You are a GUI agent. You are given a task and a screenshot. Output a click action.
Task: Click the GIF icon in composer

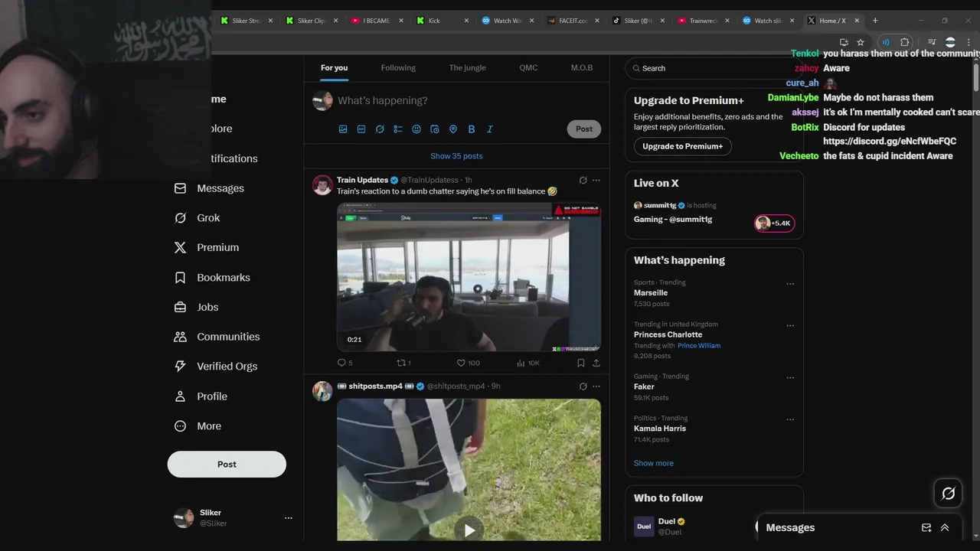pyautogui.click(x=361, y=129)
